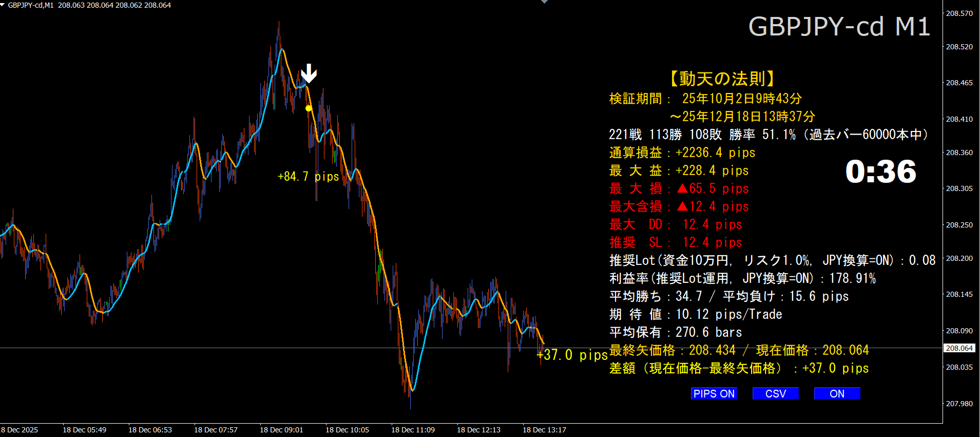Click the 【動天の法則】 heading
This screenshot has height=437, width=980.
tap(722, 79)
